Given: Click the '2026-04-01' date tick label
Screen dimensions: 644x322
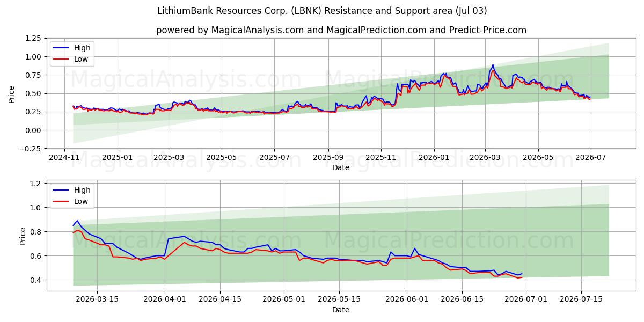Looking at the screenshot, I should click(165, 300).
